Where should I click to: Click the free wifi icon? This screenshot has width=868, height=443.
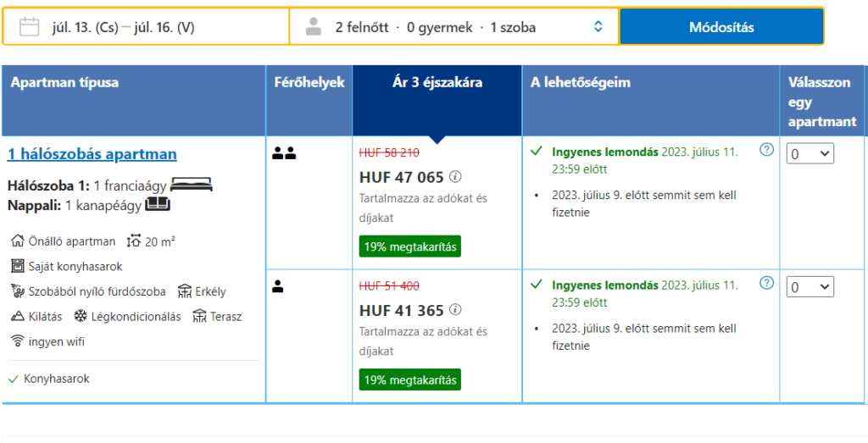click(x=18, y=341)
